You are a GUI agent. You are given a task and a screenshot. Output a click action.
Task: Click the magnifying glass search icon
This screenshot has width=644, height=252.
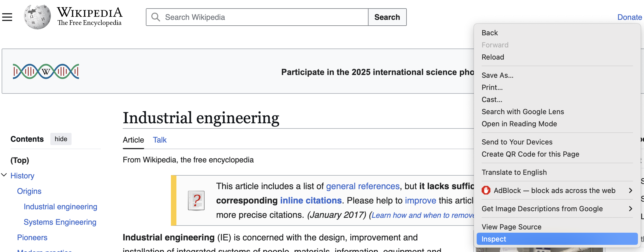click(x=155, y=17)
